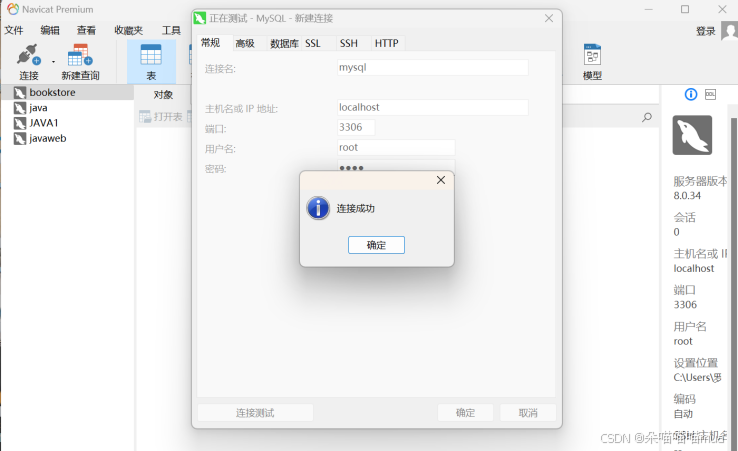
Task: Click the java database icon in tree
Action: (x=20, y=108)
